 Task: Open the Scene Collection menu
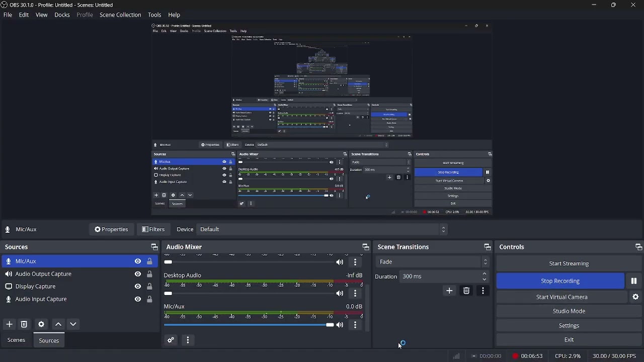point(120,15)
